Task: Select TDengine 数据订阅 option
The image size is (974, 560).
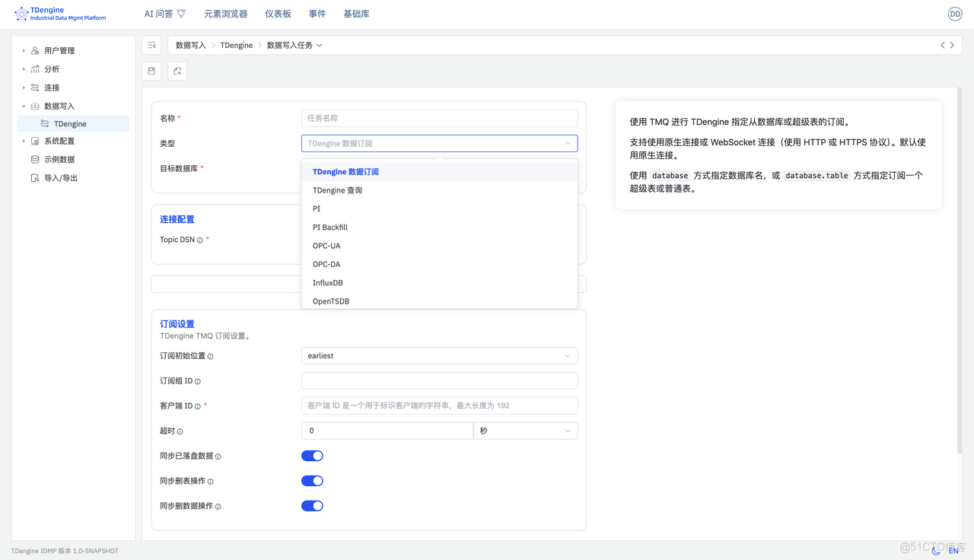Action: pyautogui.click(x=439, y=172)
